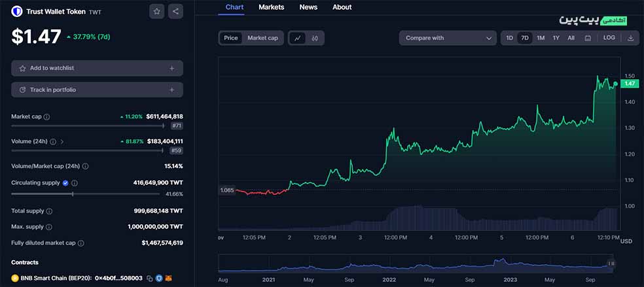Expand Volume (24h) details chevron
The height and width of the screenshot is (287, 644).
62,141
